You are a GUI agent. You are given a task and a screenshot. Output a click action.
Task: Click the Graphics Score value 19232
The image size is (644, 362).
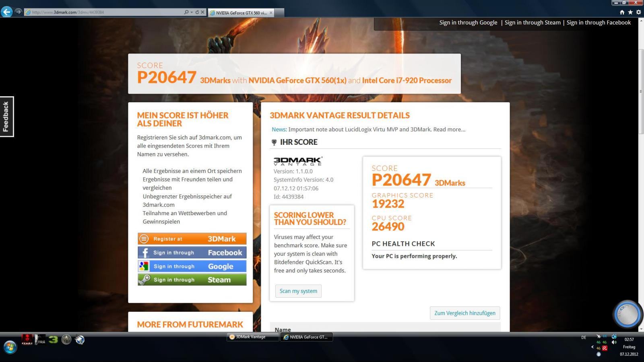coord(388,204)
